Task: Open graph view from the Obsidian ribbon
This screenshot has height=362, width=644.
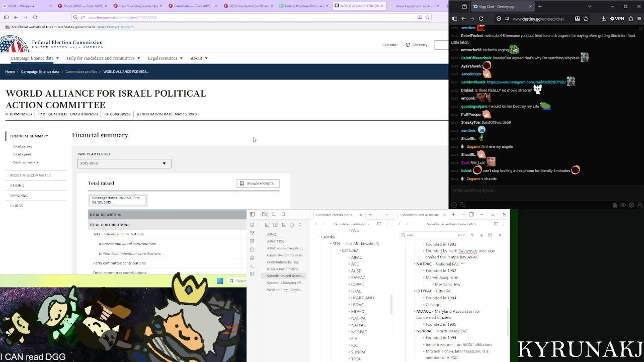Action: click(252, 233)
